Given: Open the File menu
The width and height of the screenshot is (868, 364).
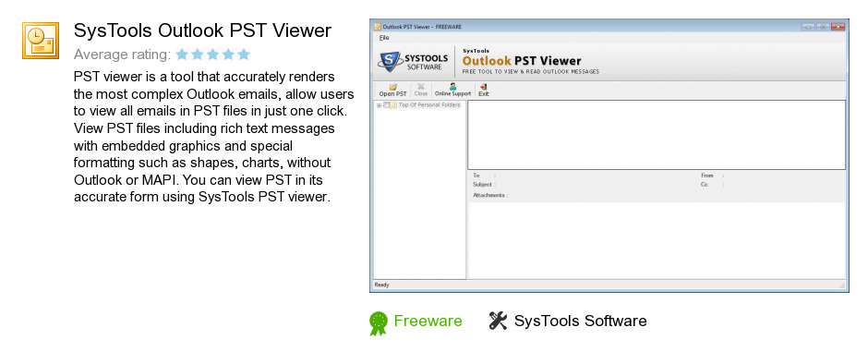Looking at the screenshot, I should (x=384, y=38).
